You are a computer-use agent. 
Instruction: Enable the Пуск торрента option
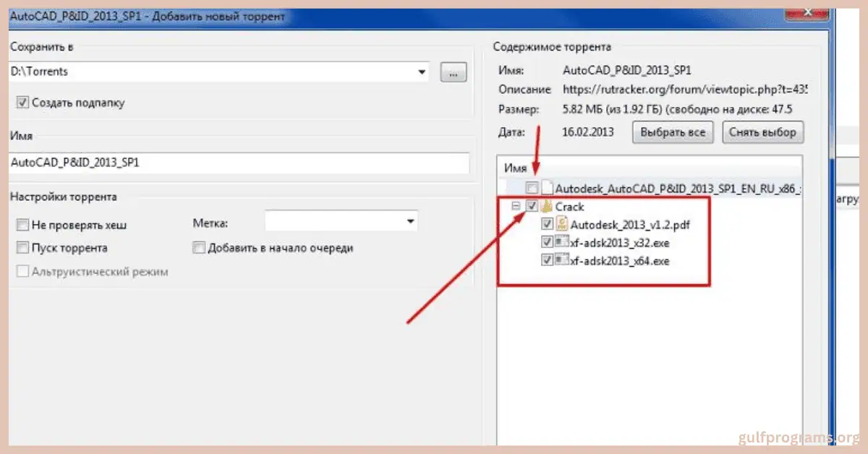(22, 248)
